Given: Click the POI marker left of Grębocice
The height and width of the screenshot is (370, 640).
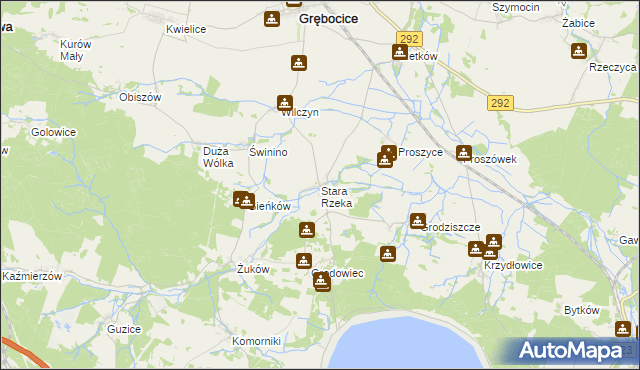Looking at the screenshot, I should tap(272, 19).
